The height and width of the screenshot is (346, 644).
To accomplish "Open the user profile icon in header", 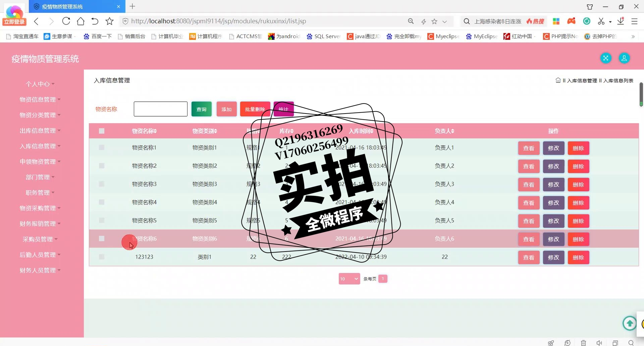I will point(624,58).
